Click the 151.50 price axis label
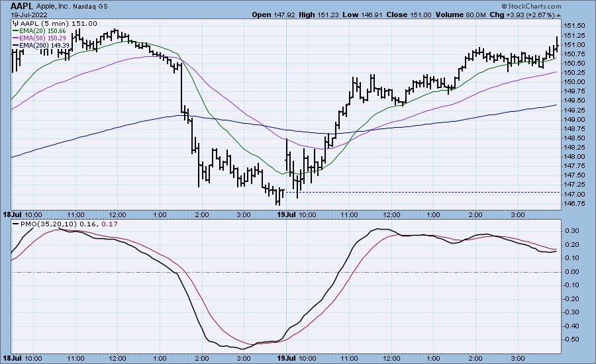 click(x=574, y=26)
